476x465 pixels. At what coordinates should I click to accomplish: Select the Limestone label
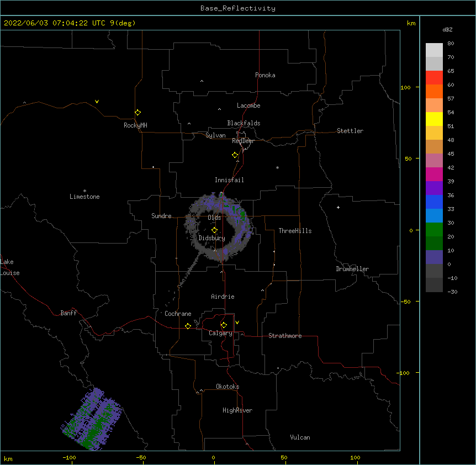point(84,197)
